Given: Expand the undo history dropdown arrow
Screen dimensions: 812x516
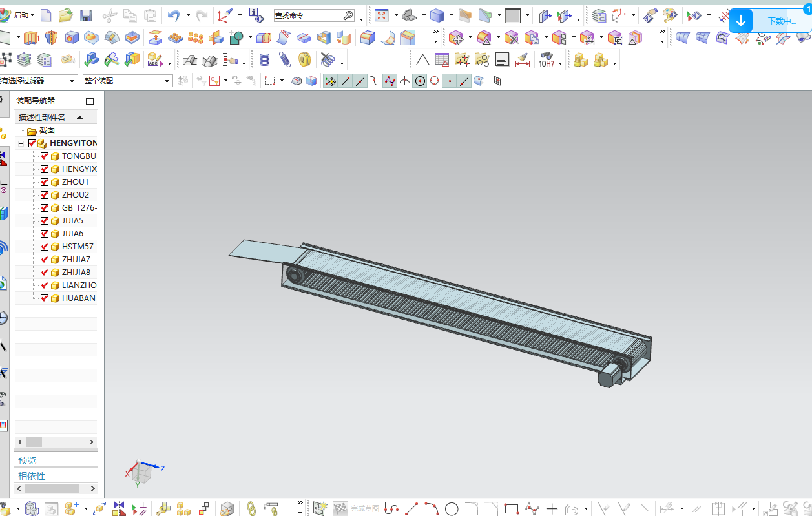Looking at the screenshot, I should coord(188,15).
